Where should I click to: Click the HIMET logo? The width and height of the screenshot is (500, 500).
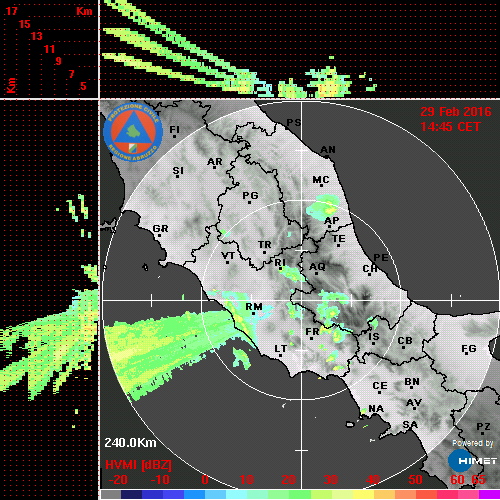pyautogui.click(x=472, y=461)
